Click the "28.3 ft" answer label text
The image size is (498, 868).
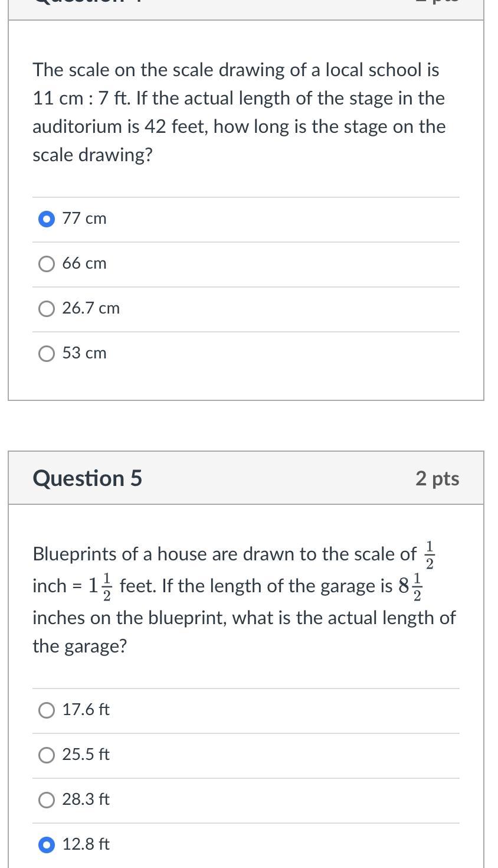click(86, 800)
